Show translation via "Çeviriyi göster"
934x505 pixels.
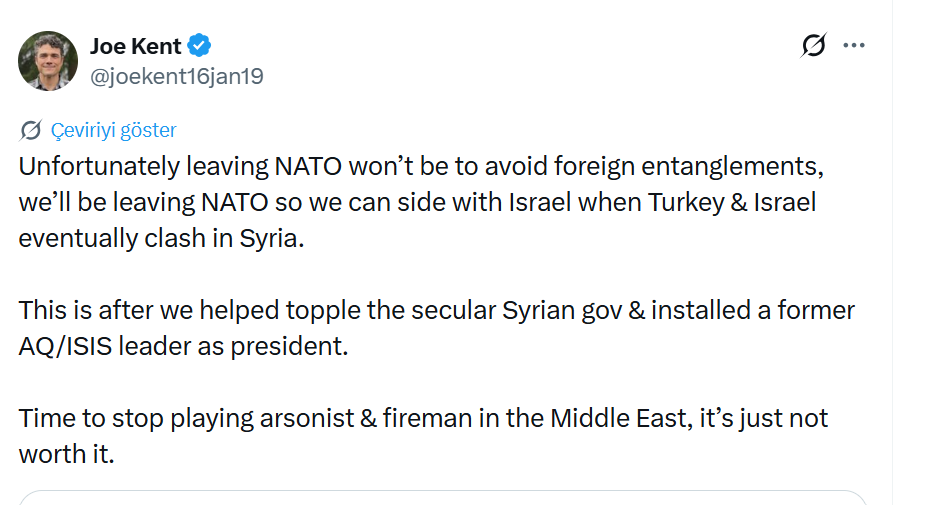(x=113, y=130)
